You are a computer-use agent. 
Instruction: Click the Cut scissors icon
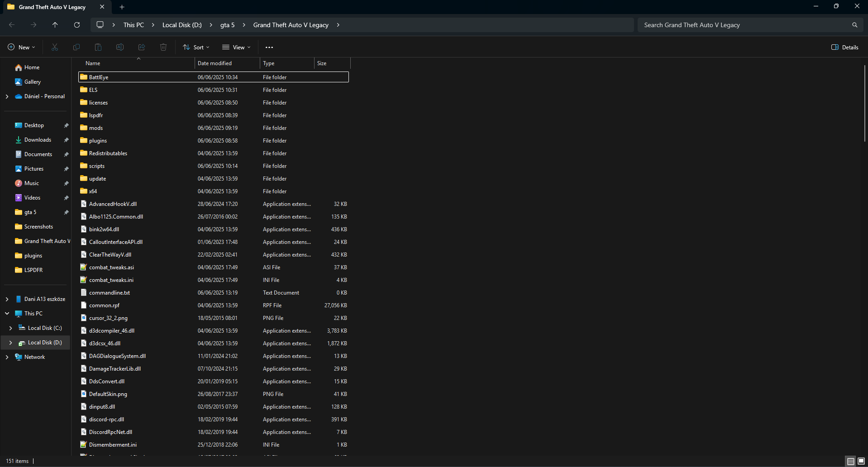click(x=55, y=47)
